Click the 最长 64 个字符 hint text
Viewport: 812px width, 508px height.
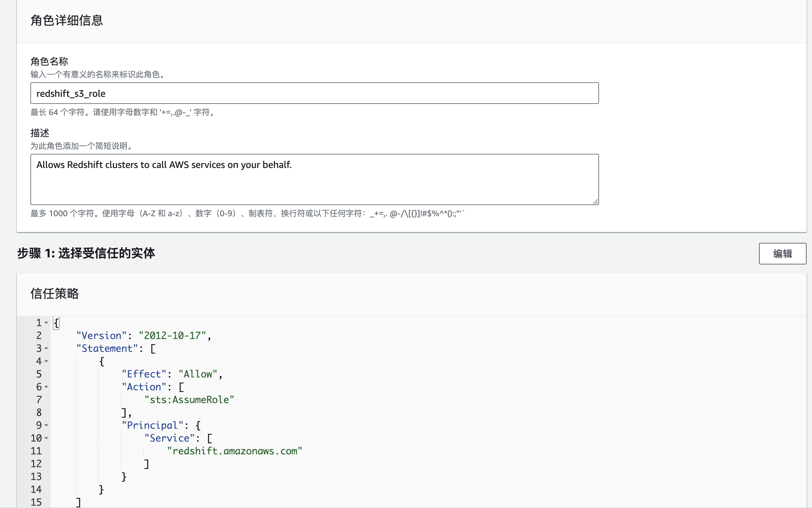coord(123,112)
